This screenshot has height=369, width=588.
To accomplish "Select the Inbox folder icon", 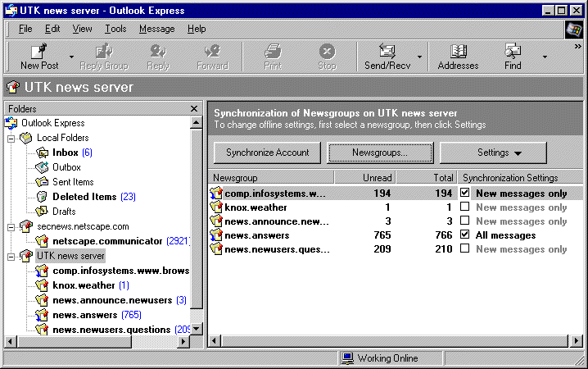I will point(43,153).
